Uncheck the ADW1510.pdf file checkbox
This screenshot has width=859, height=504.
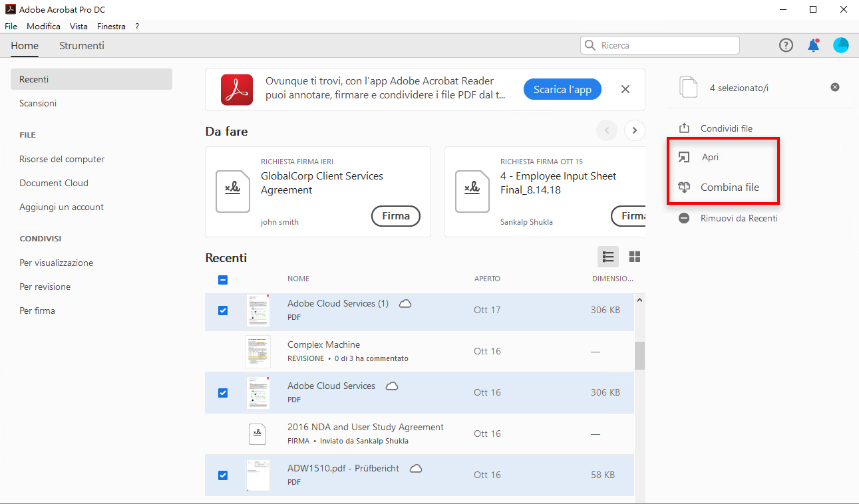(223, 475)
